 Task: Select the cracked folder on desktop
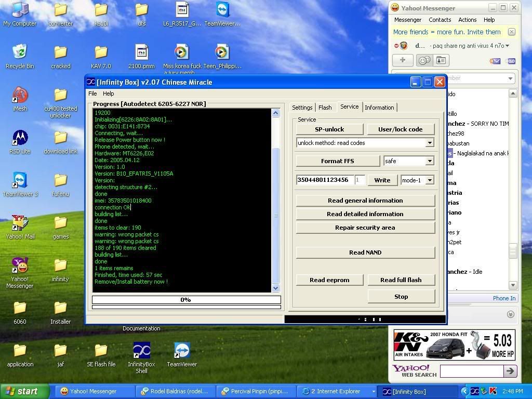pos(61,57)
